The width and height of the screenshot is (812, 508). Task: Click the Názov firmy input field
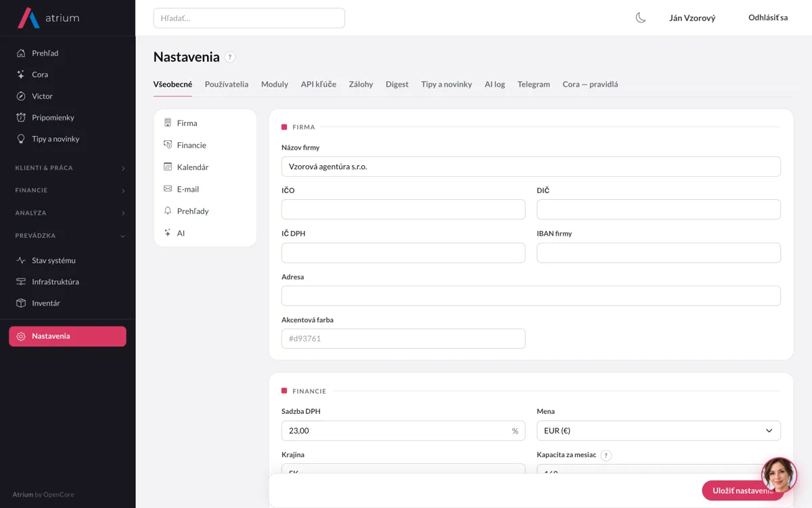tap(531, 167)
